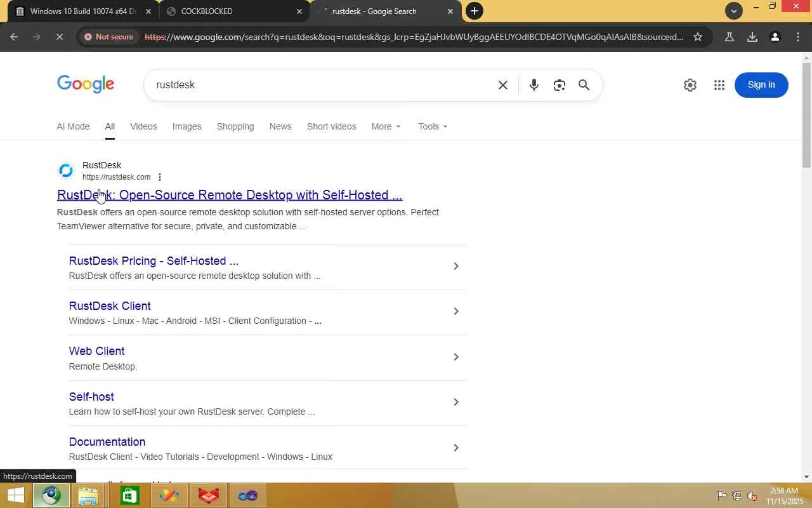Select the All search tab
Image resolution: width=812 pixels, height=508 pixels.
(110, 126)
